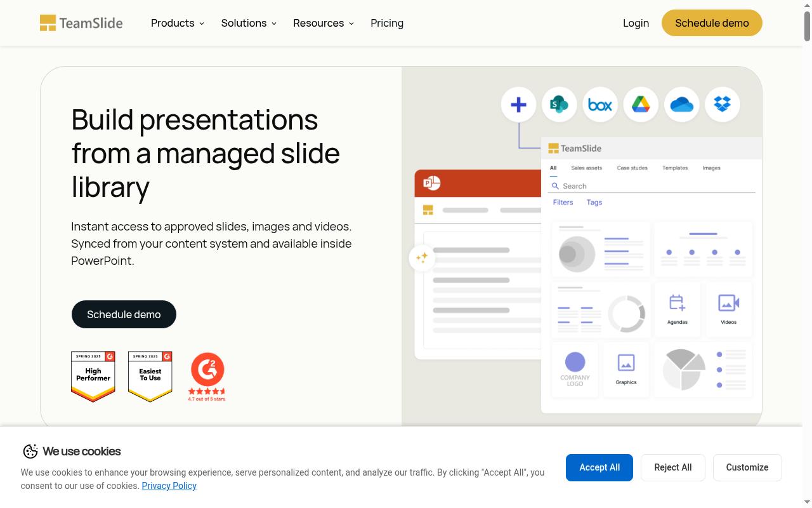Click yellow Schedule demo button in header
The height and width of the screenshot is (508, 812).
(712, 23)
